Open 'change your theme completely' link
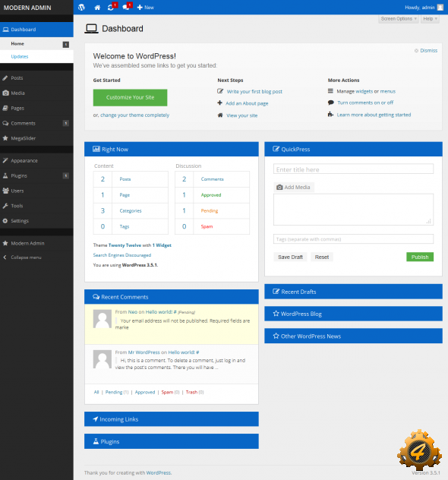This screenshot has width=448, height=480. 134,115
